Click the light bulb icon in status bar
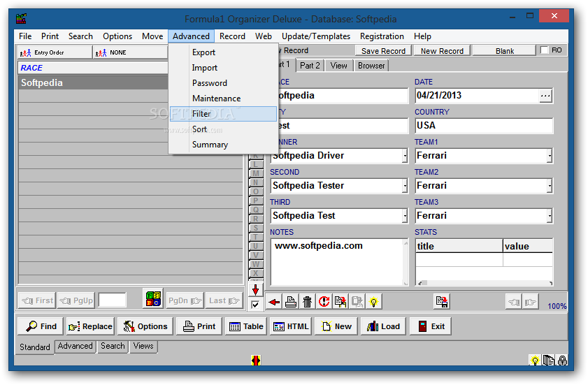 pos(535,361)
